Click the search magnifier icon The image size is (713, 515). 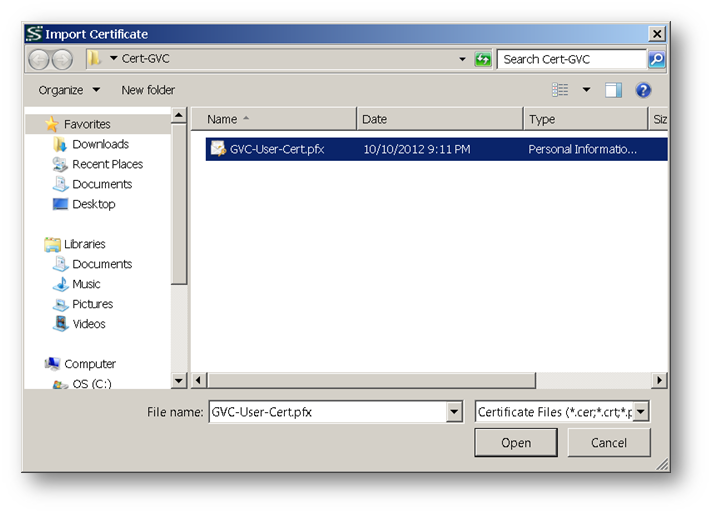[x=657, y=59]
